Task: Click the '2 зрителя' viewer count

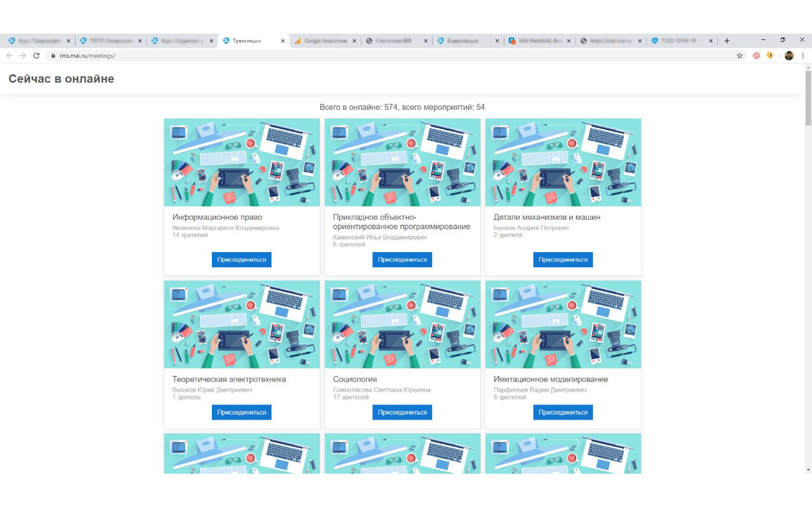Action: [x=508, y=235]
